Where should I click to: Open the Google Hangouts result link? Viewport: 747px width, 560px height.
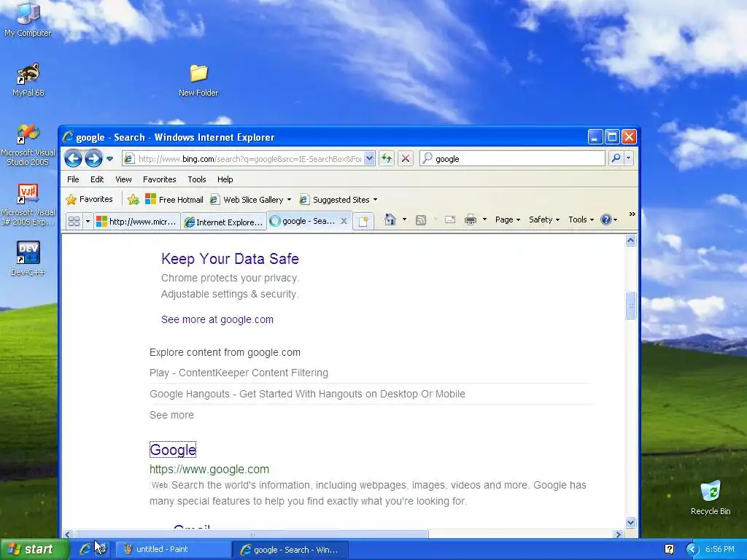[307, 394]
